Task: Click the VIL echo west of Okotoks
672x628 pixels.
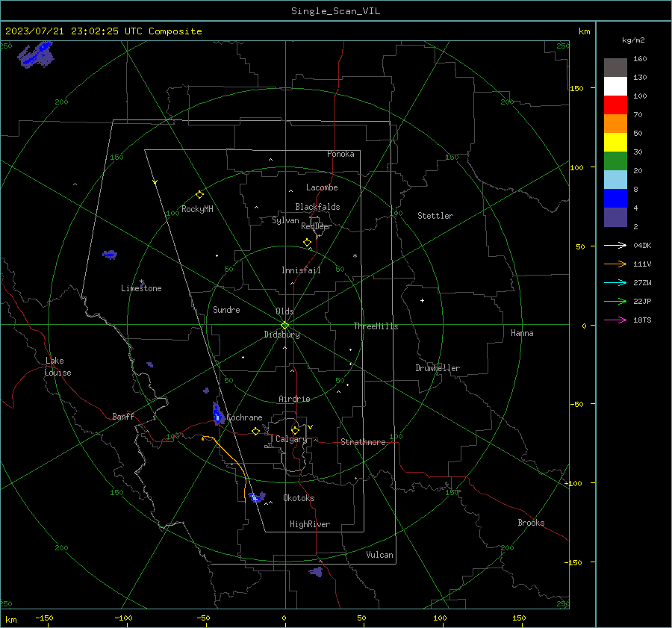Action: coord(257,497)
